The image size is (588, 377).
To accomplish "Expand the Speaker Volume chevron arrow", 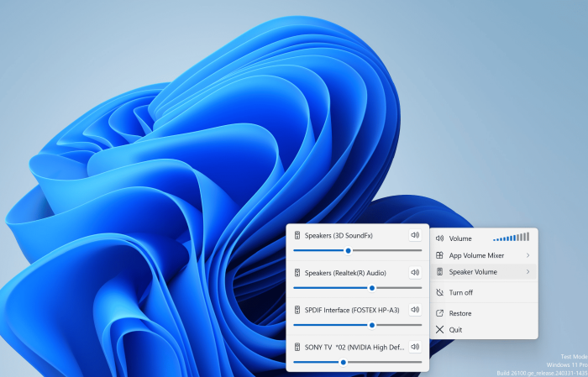I will click(x=528, y=272).
